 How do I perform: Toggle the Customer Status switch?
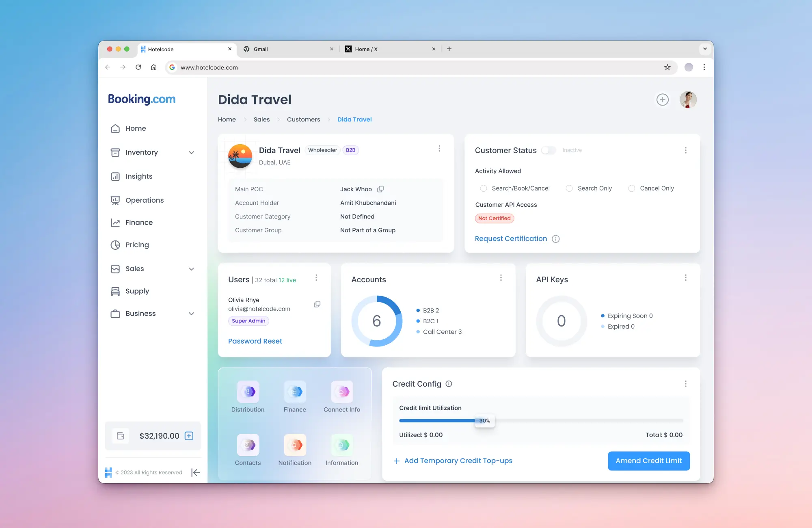(548, 150)
